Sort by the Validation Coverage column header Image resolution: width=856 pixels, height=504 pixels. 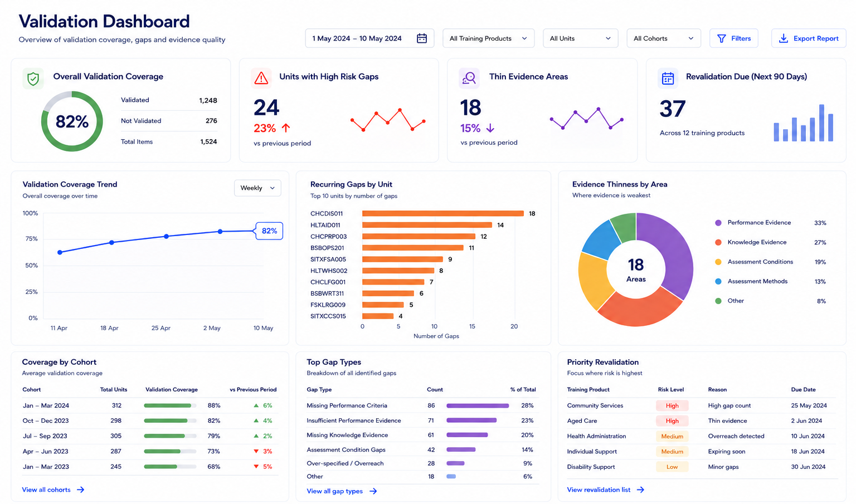172,389
